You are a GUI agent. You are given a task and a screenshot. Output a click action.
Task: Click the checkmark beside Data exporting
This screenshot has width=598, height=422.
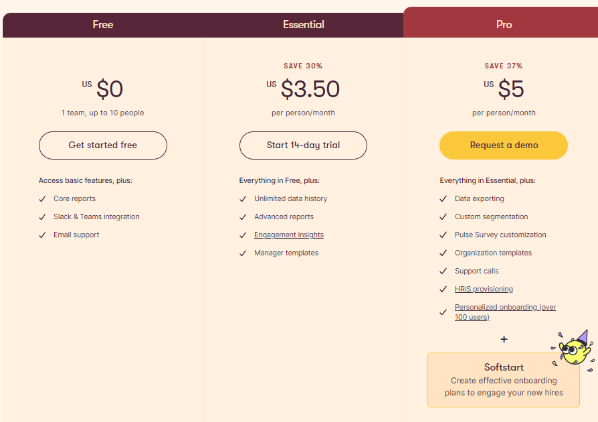point(443,199)
